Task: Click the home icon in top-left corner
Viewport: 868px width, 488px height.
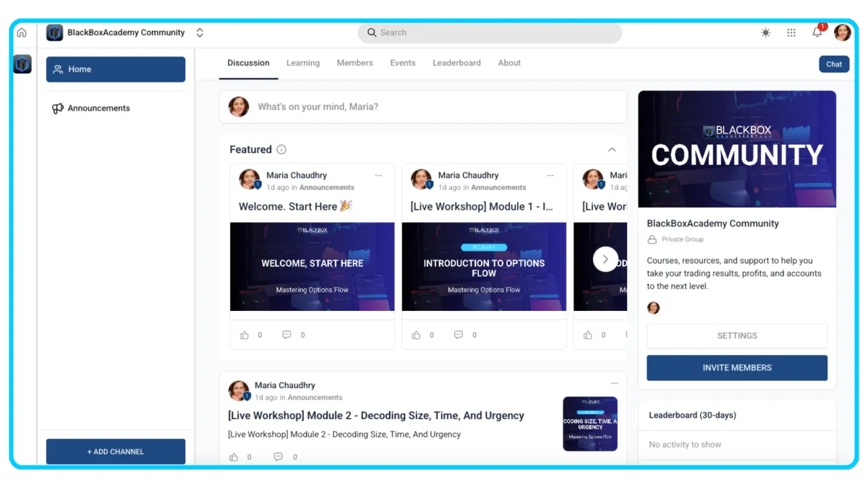Action: (x=22, y=33)
